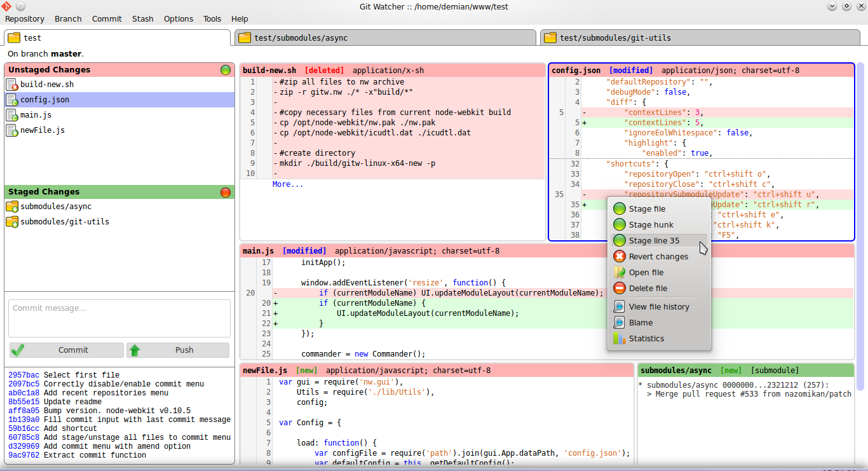Focus the Commit message input field
868x471 pixels.
119,318
